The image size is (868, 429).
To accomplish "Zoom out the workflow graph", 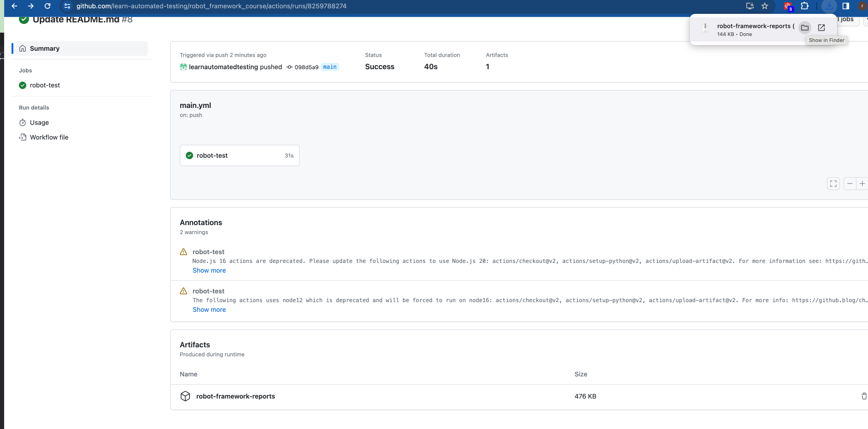I will click(x=850, y=184).
